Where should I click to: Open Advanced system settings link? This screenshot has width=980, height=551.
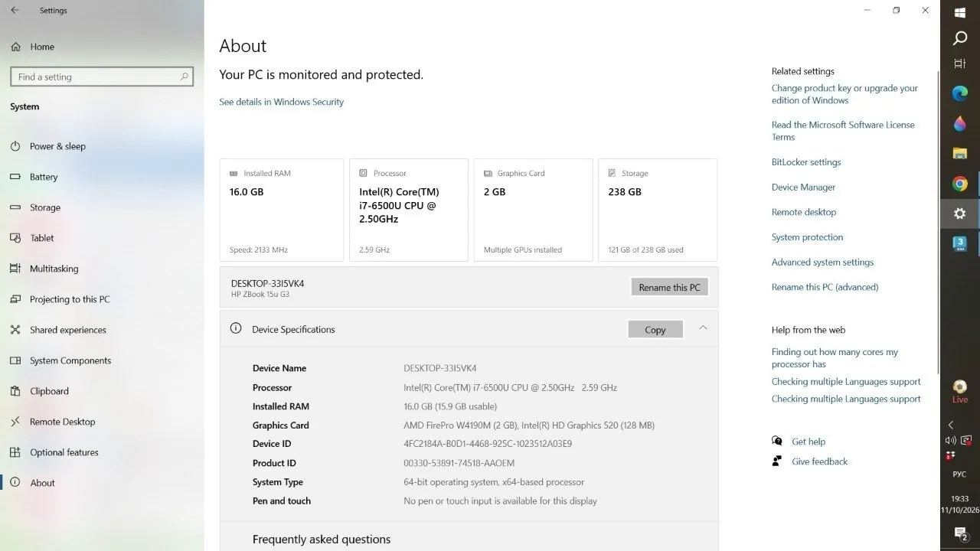point(822,262)
